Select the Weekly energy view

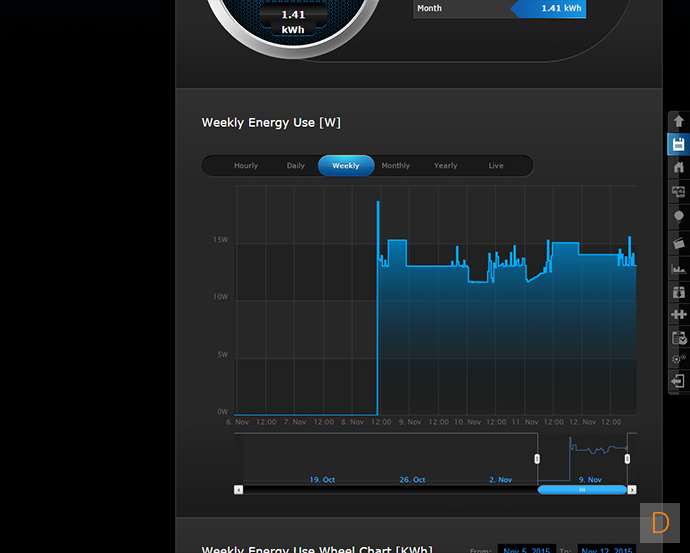(346, 166)
